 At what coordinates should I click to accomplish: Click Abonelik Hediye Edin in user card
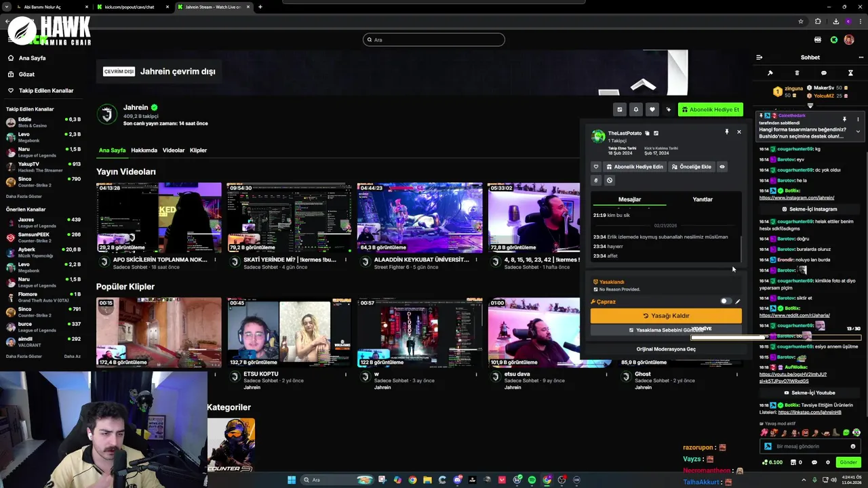click(635, 167)
